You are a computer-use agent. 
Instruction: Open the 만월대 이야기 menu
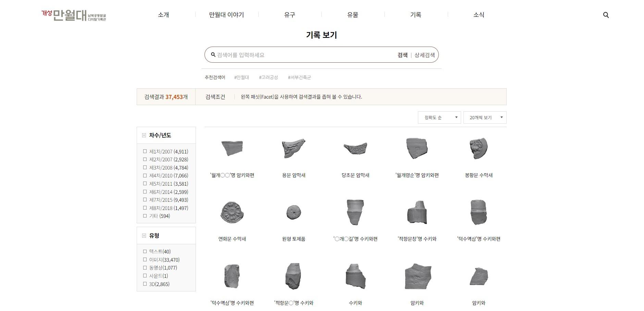tap(226, 15)
